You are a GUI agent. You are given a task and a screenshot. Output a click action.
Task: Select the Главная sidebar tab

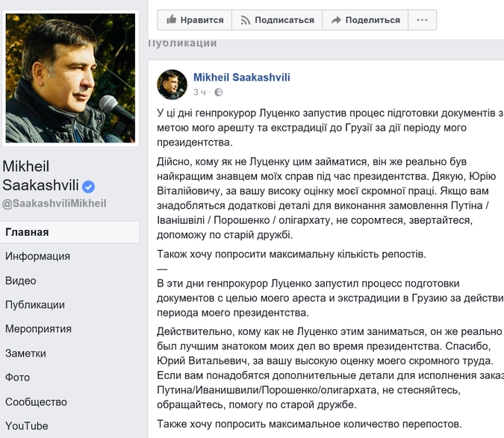(x=27, y=232)
